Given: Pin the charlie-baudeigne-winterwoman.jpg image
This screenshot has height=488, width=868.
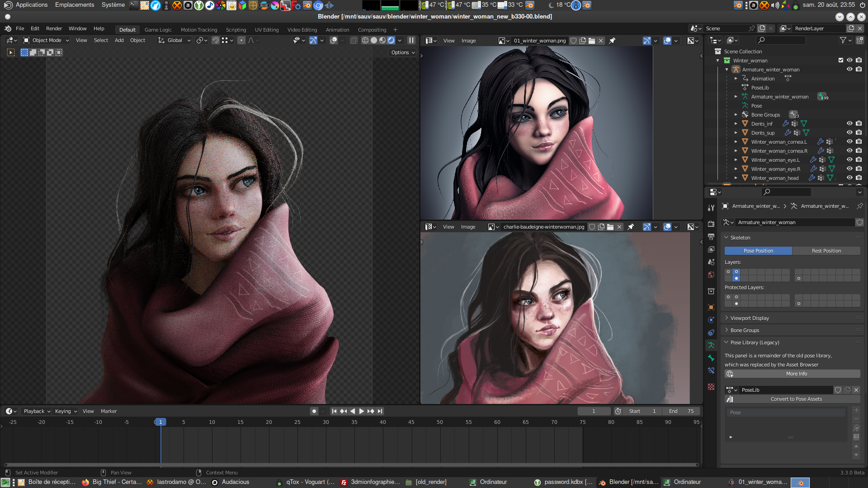Looking at the screenshot, I should 631,227.
